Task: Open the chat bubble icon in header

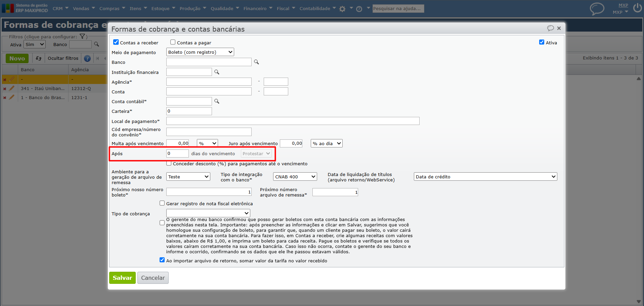Action: click(x=597, y=9)
